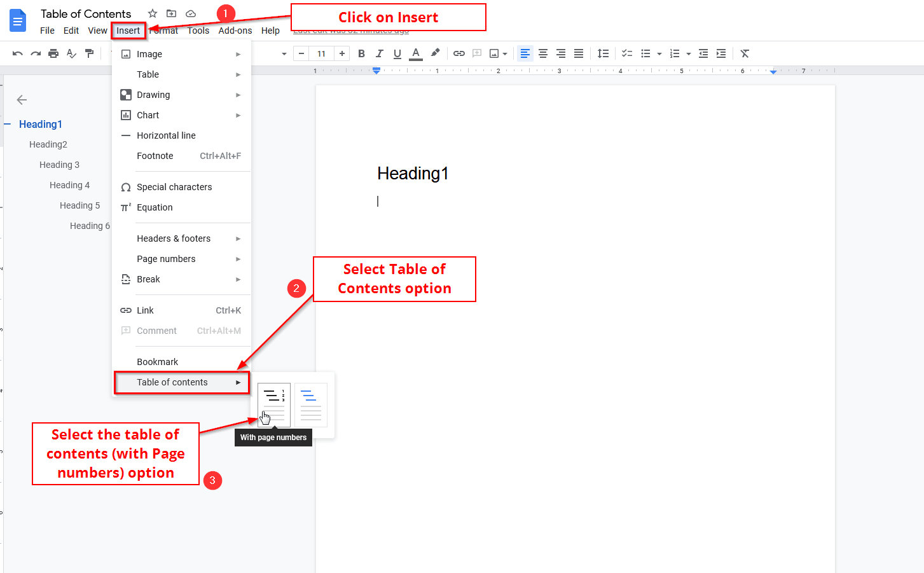924x573 pixels.
Task: Toggle italic formatting
Action: tap(379, 53)
